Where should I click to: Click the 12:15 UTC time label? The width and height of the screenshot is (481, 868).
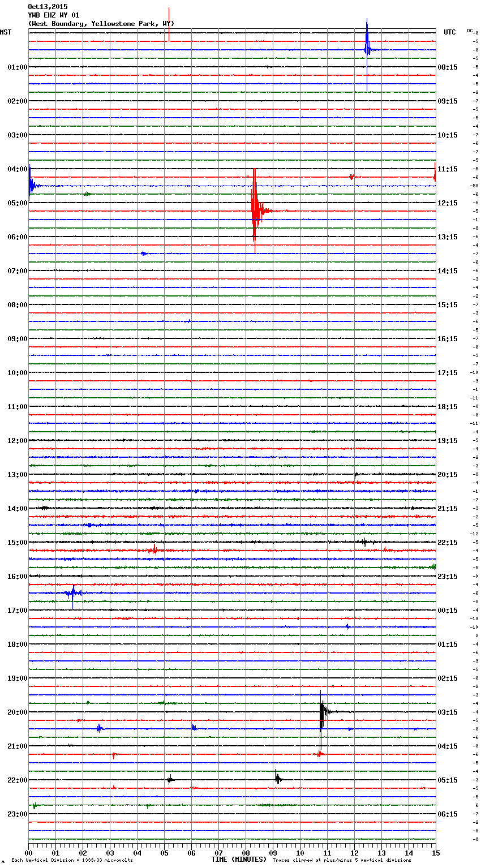[x=448, y=203]
